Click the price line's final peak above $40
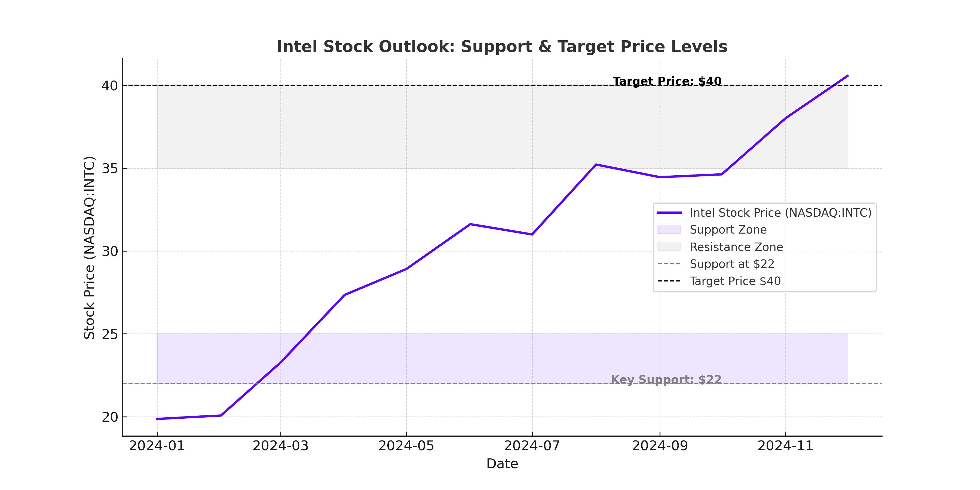 coord(848,76)
